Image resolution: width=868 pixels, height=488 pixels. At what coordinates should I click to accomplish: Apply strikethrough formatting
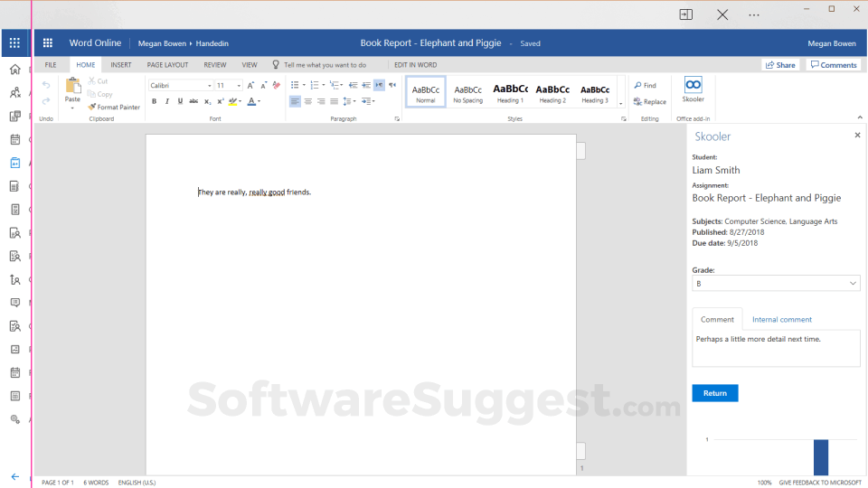[x=193, y=101]
